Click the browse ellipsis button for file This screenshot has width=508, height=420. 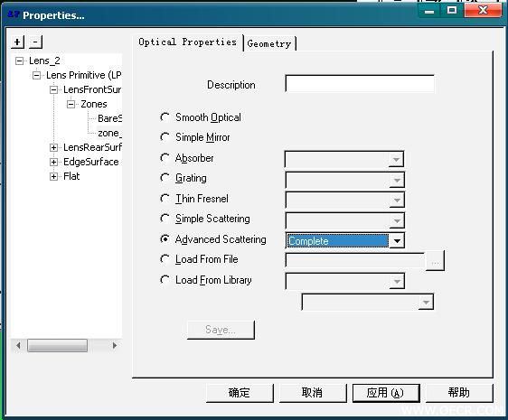[x=435, y=261]
